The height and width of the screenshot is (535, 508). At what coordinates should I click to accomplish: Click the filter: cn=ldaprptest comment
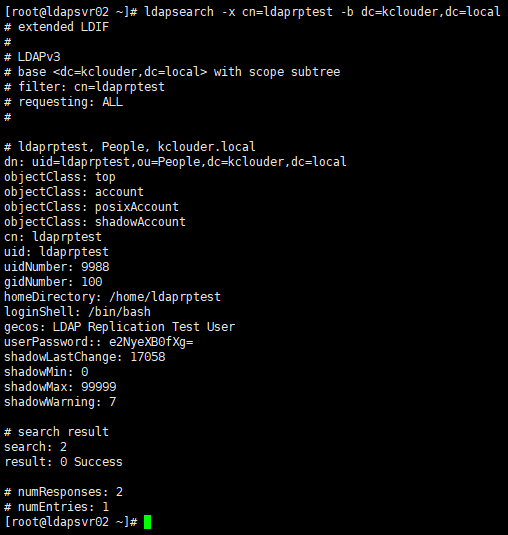click(84, 87)
